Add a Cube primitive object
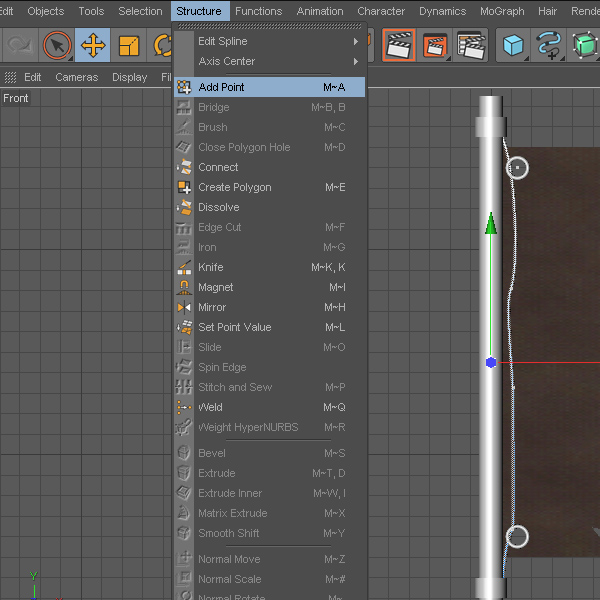 (513, 46)
